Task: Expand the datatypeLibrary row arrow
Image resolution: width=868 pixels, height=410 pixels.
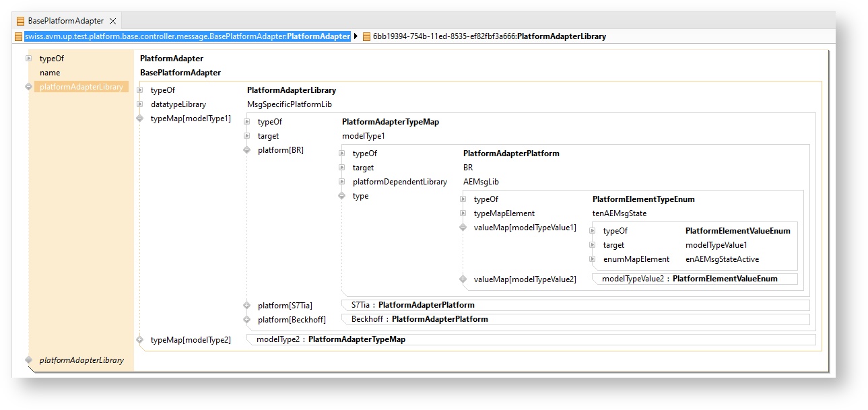Action: tap(140, 104)
